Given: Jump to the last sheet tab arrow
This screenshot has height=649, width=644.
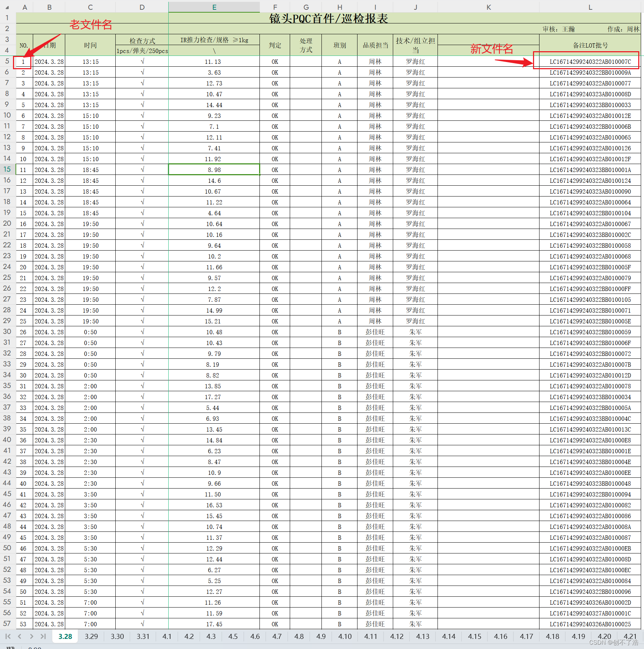Looking at the screenshot, I should coord(43,636).
